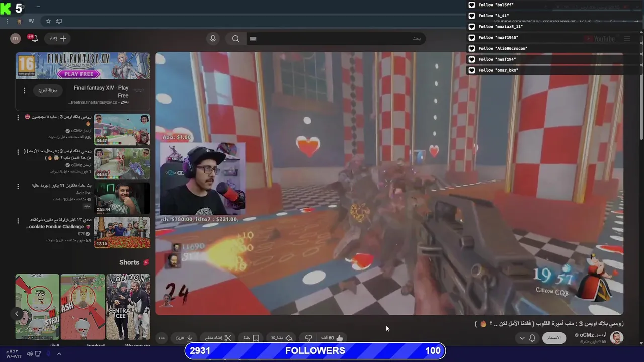Click the PLAY FREE Final Fantasy XIV banner
Screen dimensions: 644x362
[x=83, y=65]
